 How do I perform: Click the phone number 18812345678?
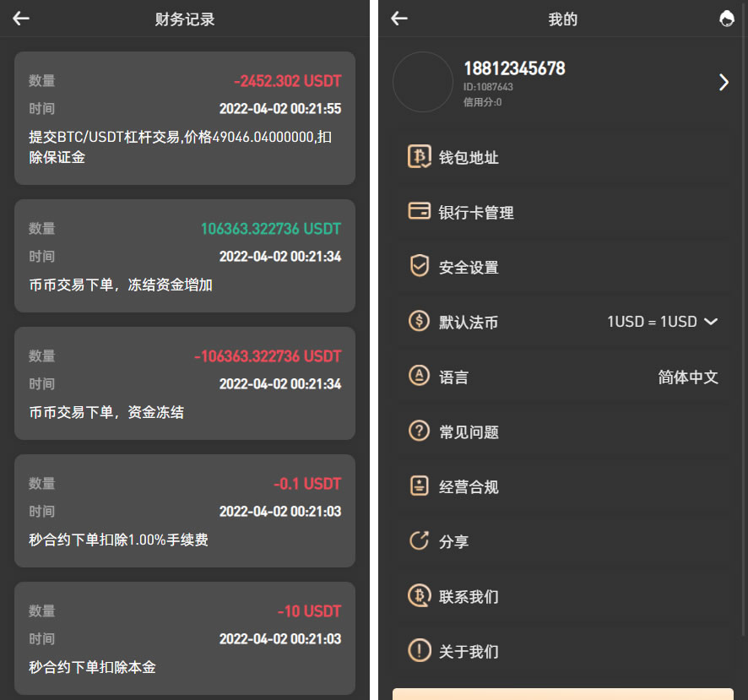point(513,68)
